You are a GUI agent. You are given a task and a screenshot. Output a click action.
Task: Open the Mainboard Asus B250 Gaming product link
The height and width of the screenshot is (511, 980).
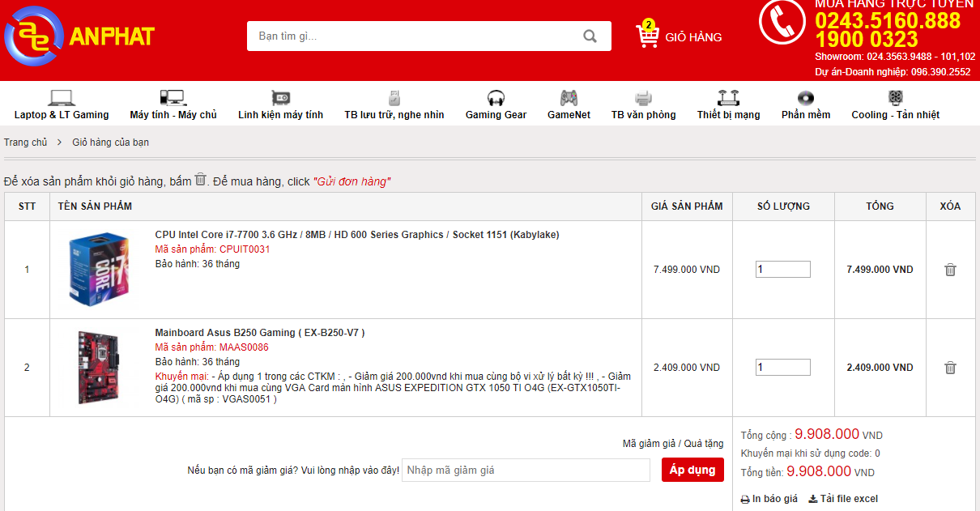point(260,333)
